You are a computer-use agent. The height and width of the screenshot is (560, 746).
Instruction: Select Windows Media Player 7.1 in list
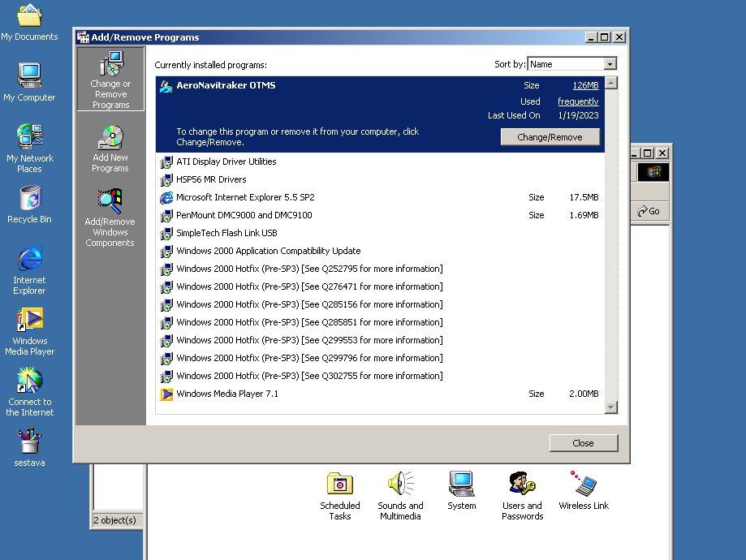click(227, 394)
